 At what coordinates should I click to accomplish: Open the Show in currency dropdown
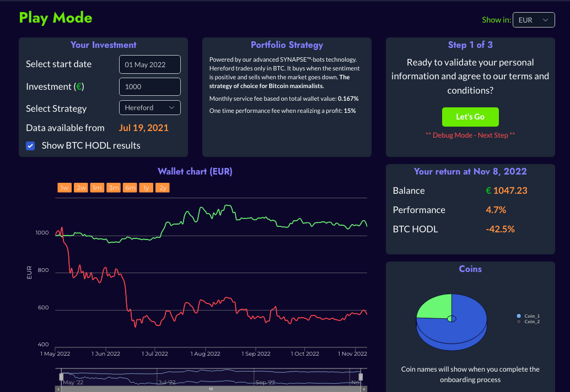tap(533, 20)
